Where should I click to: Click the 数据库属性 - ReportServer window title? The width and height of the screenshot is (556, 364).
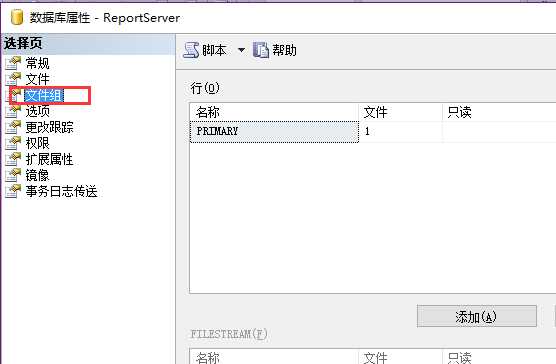[105, 18]
